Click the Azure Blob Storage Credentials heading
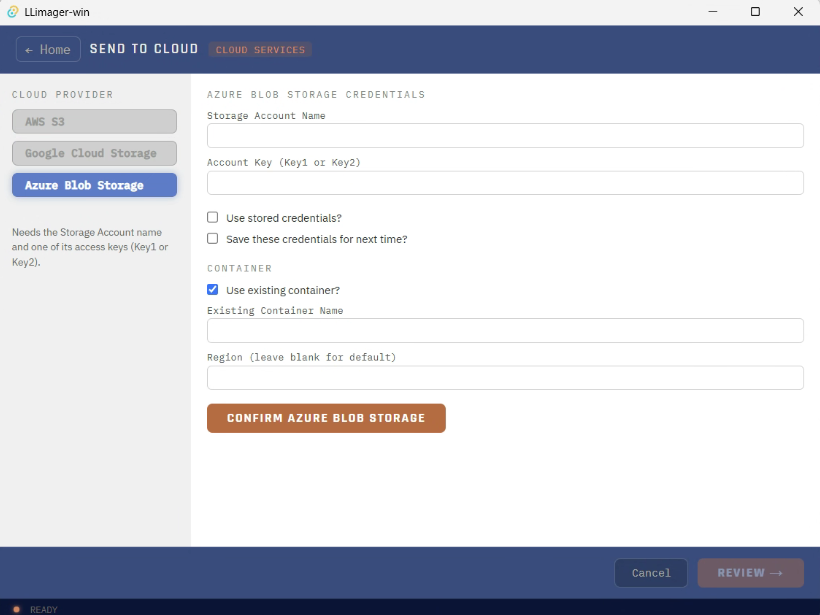 (316, 95)
